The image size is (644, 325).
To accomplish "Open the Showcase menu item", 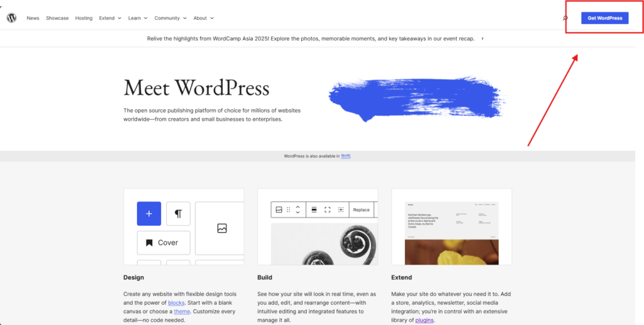I will (x=57, y=18).
